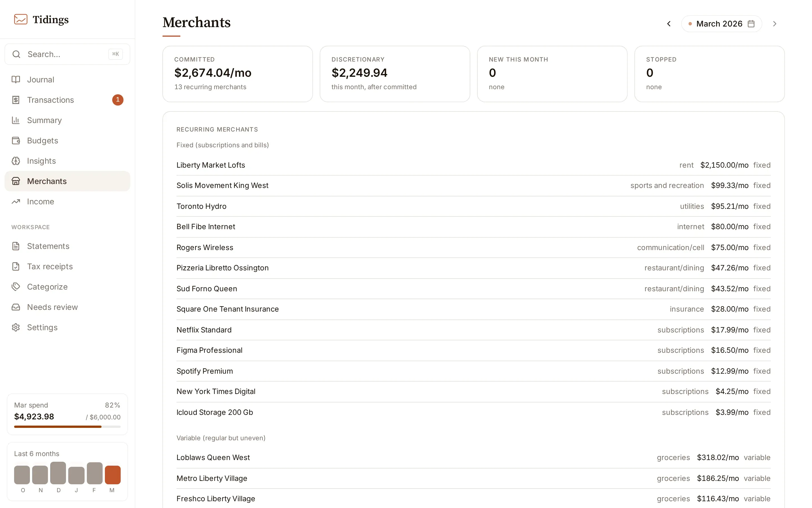
Task: Click the Insights brain icon
Action: coord(16,161)
